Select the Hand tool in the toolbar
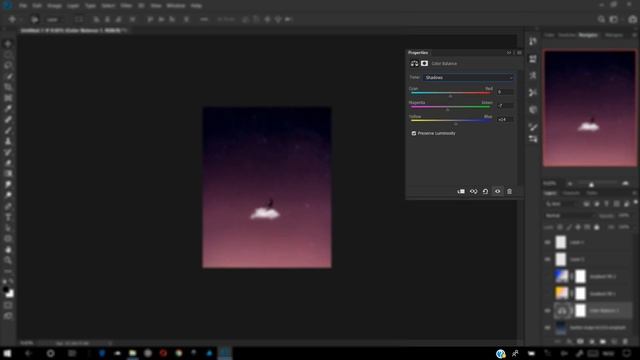The height and width of the screenshot is (360, 640). (x=8, y=249)
